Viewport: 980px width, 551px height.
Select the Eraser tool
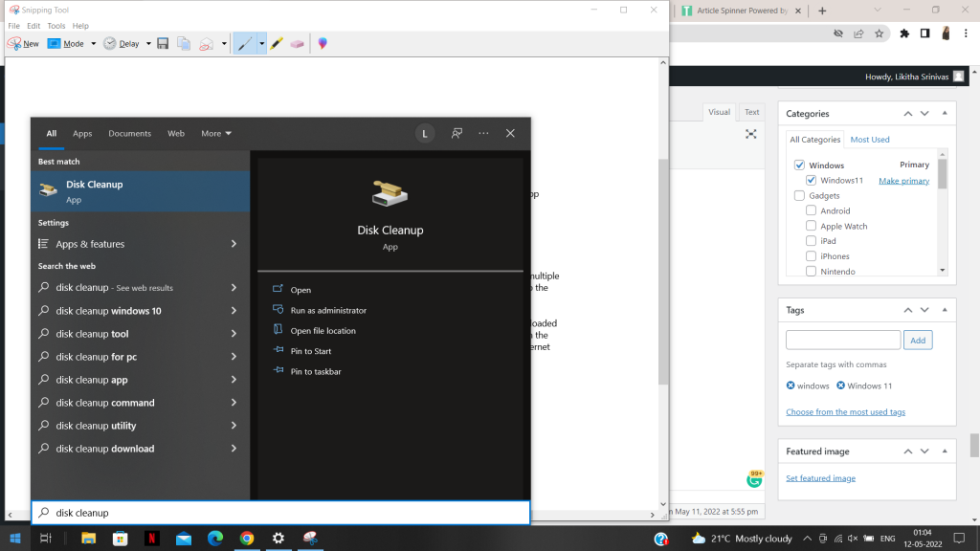[297, 43]
